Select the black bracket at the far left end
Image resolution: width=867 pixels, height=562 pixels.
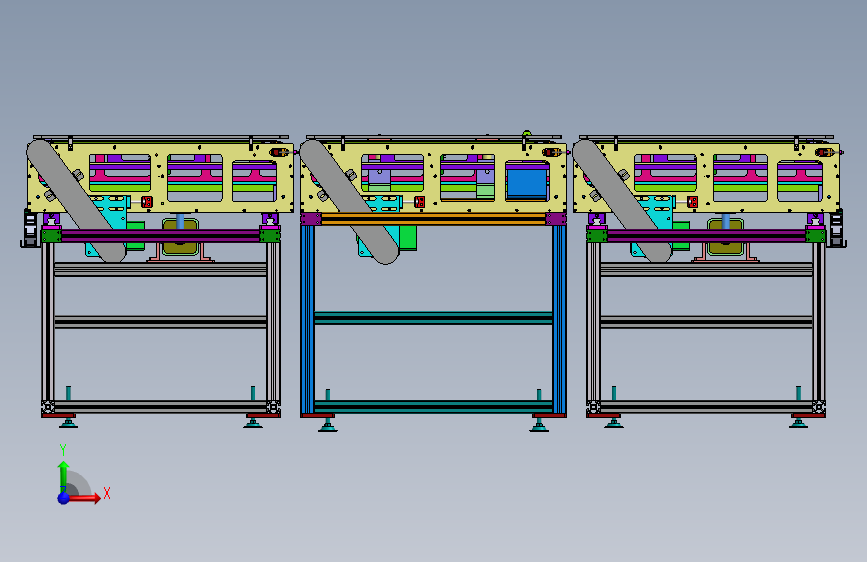[x=29, y=228]
